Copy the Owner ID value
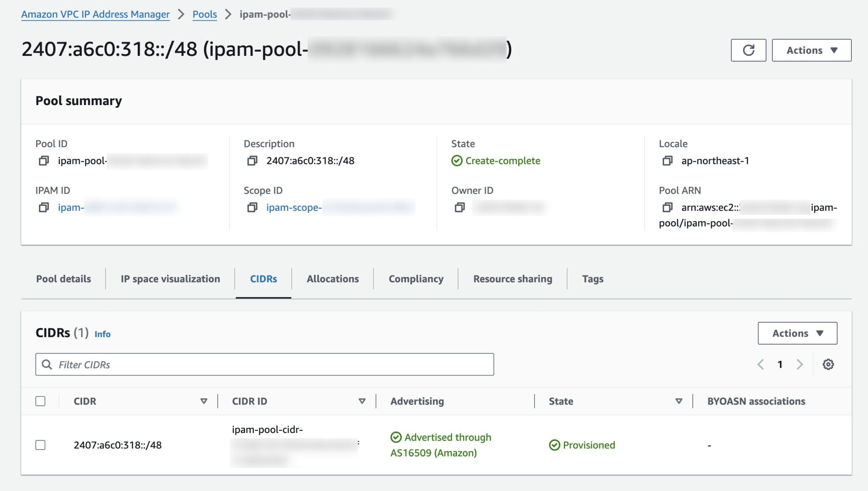Image resolution: width=868 pixels, height=491 pixels. tap(459, 208)
